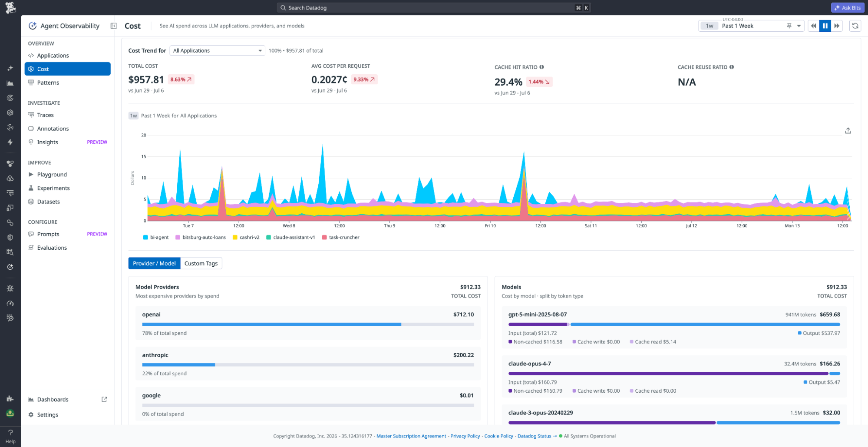Screen dimensions: 868x447
Task: Open Annotations in the sidebar
Action: (68, 129)
